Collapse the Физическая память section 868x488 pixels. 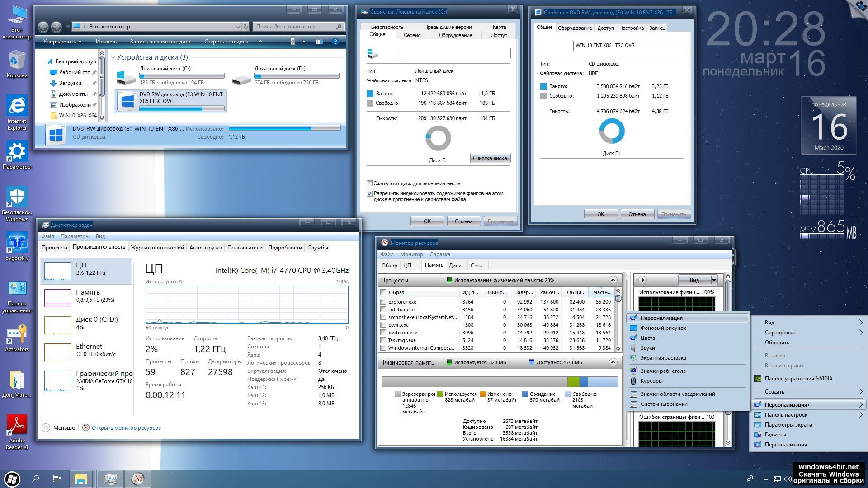coord(613,362)
